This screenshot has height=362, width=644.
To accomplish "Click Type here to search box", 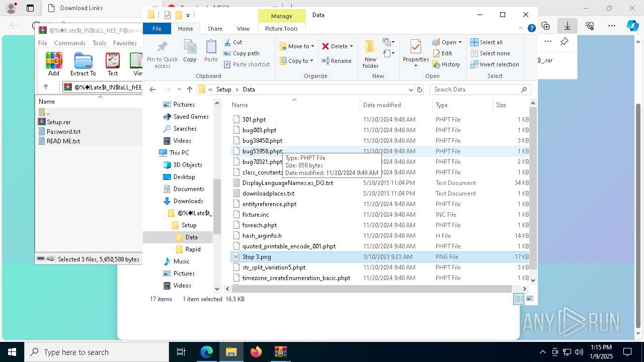I will (97, 352).
